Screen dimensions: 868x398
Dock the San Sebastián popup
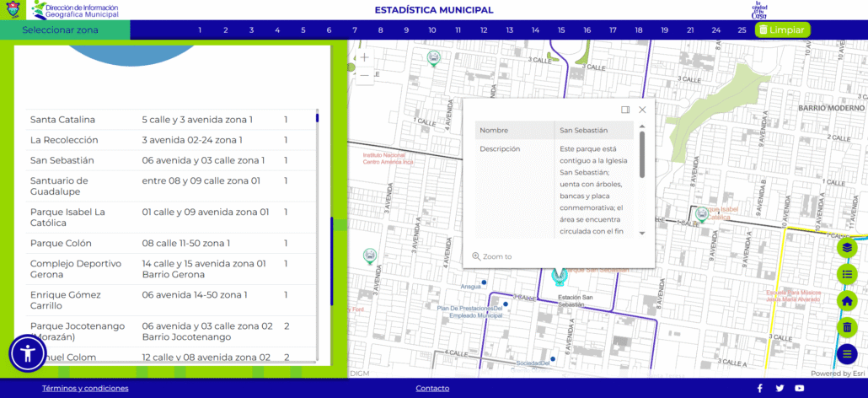coord(625,110)
